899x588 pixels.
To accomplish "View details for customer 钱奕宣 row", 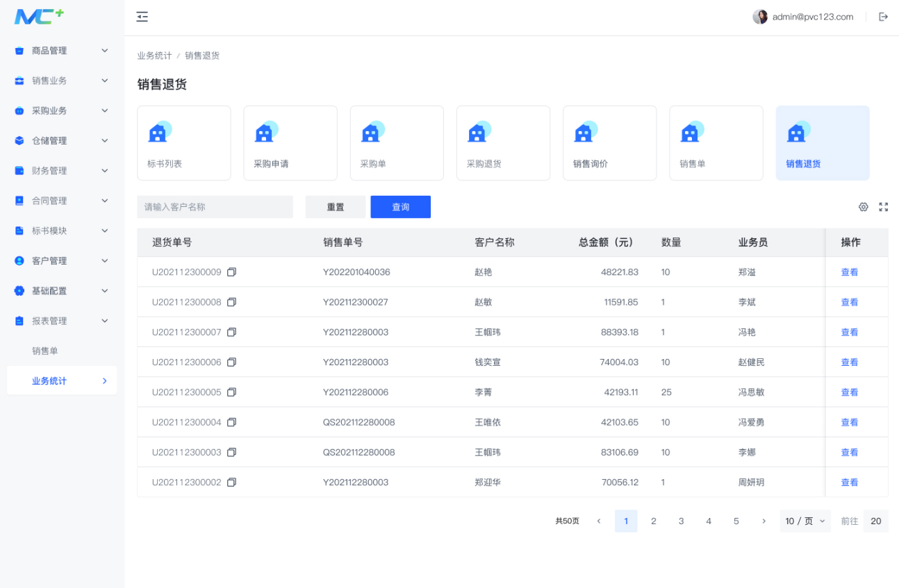I will [x=850, y=362].
